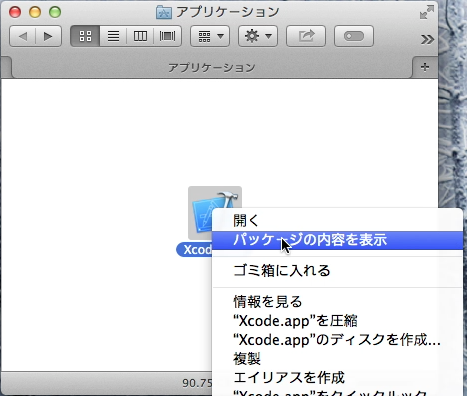Switch to column view
This screenshot has width=467, height=396.
tap(140, 36)
